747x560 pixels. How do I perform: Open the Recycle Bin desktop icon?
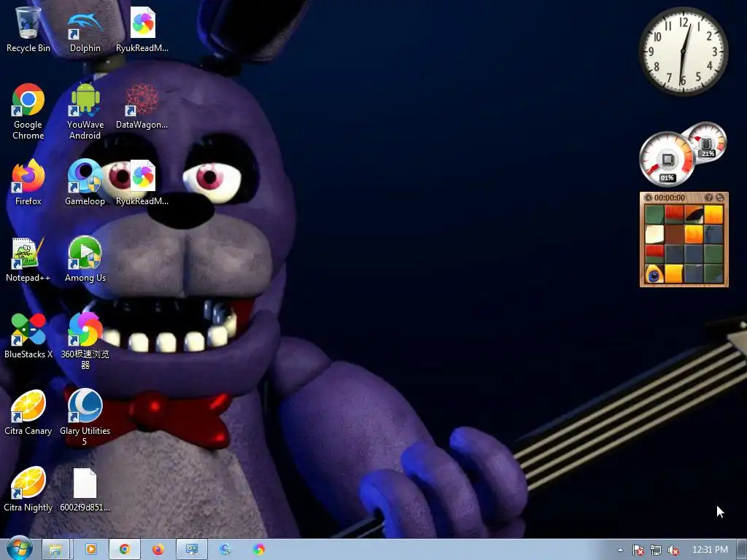tap(28, 29)
